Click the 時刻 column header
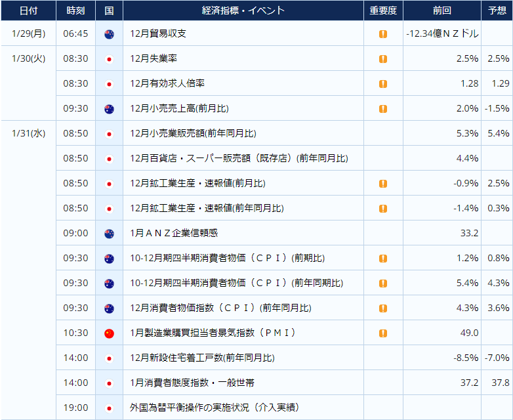This screenshot has height=420, width=513. [x=75, y=10]
